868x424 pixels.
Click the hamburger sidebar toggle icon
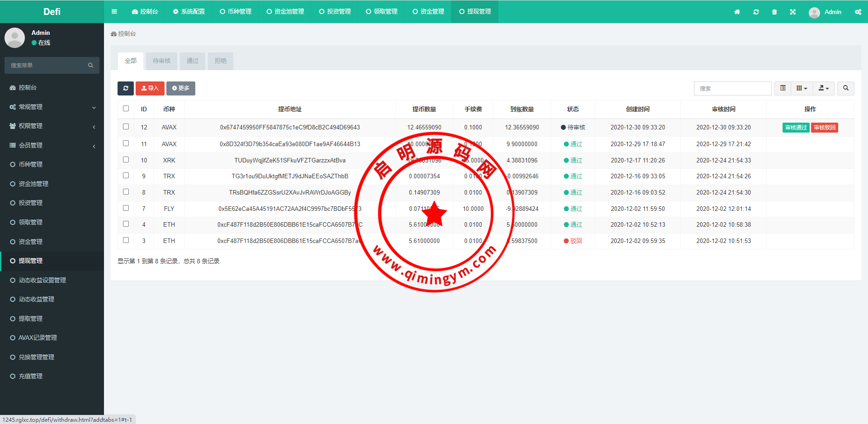tap(114, 12)
